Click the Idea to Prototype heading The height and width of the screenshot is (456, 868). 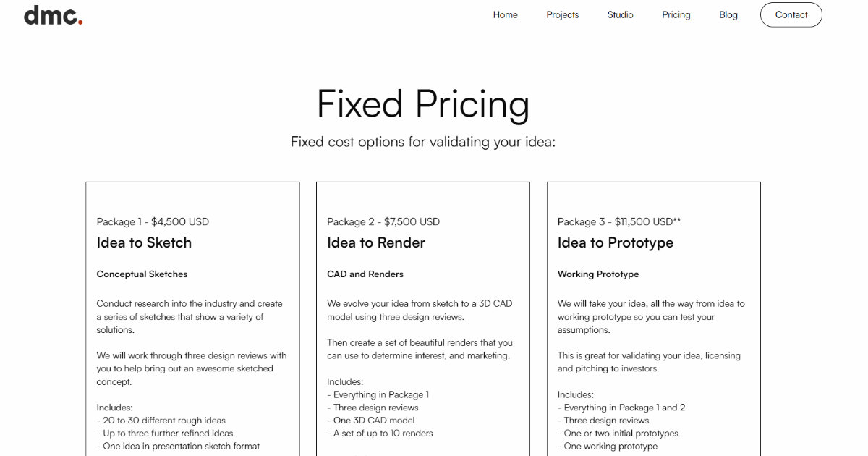(615, 243)
